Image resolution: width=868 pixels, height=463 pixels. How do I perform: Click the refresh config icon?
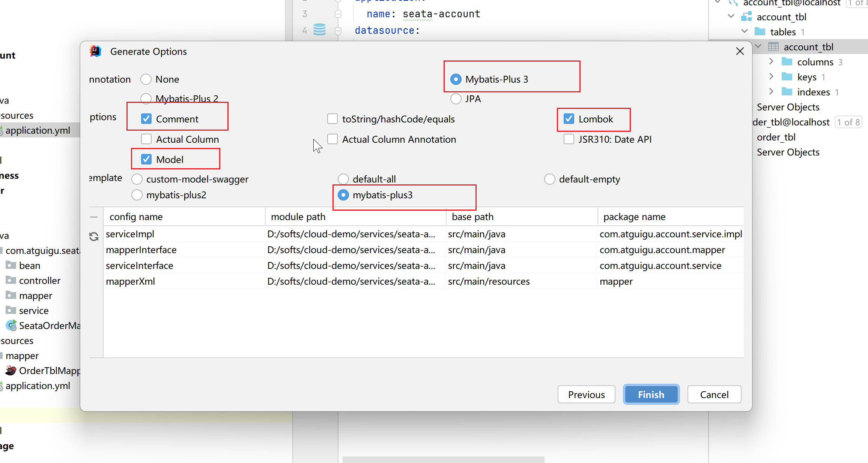coord(94,237)
